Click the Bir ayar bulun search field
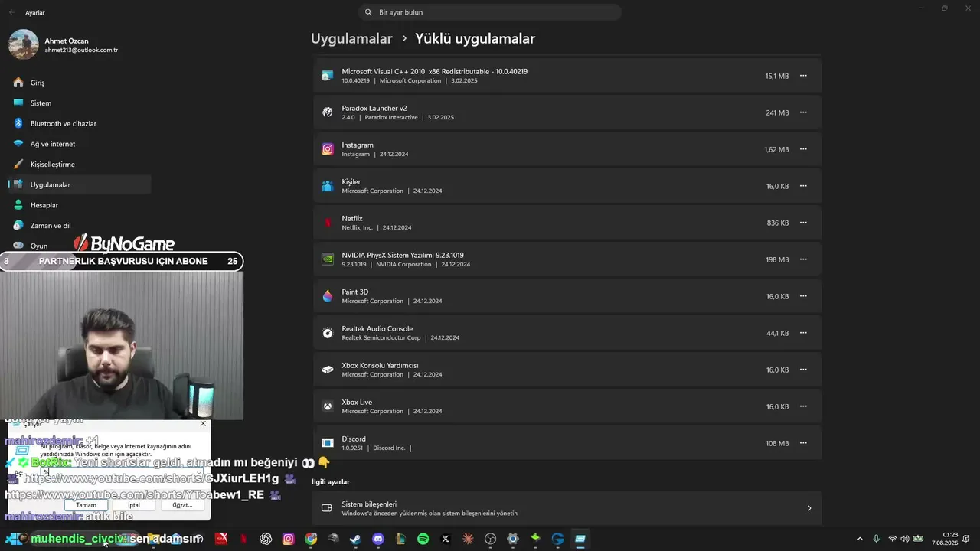Screen dimensions: 980x551 click(x=490, y=12)
